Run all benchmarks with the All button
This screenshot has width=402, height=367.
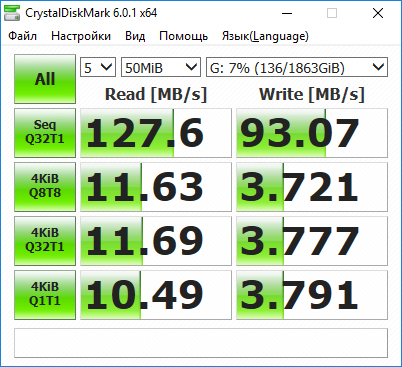45,79
